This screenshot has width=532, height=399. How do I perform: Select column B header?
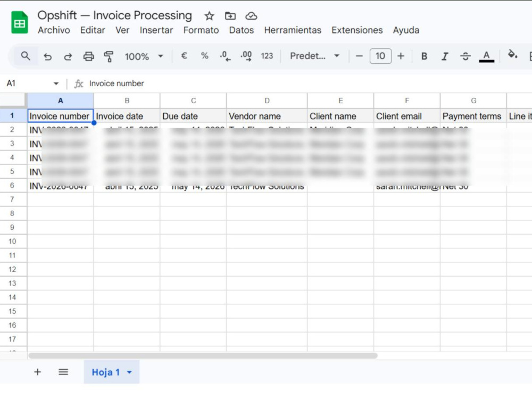tap(127, 101)
